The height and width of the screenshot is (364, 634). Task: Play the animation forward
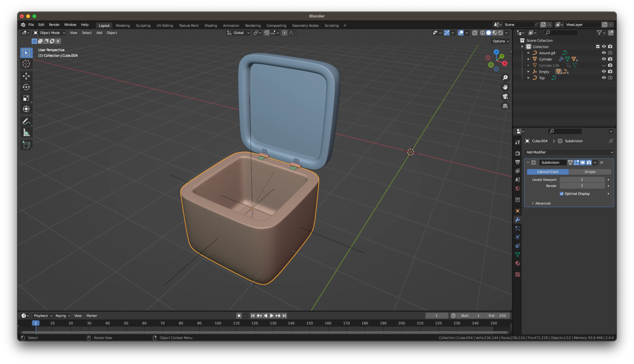point(271,316)
